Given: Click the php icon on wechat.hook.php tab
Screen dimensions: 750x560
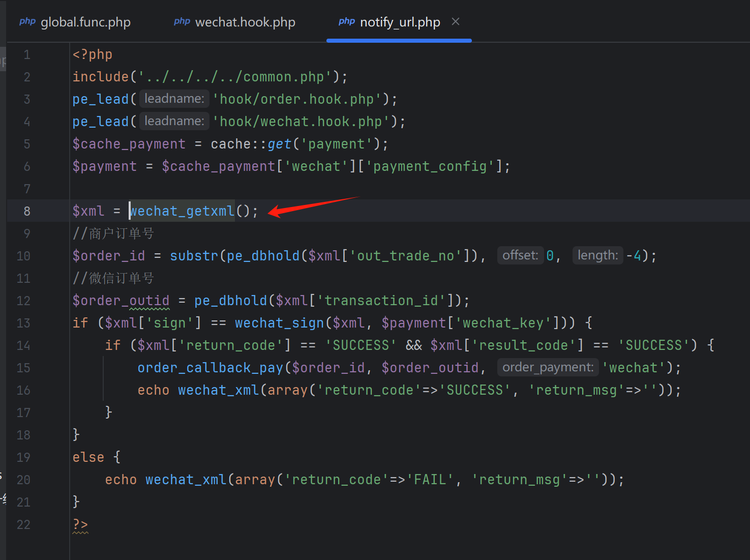Looking at the screenshot, I should pyautogui.click(x=182, y=22).
